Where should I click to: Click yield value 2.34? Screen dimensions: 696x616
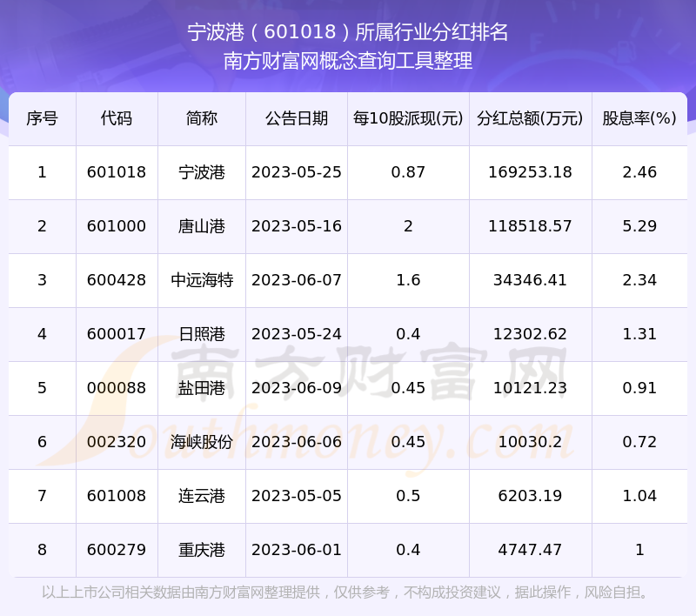click(639, 280)
